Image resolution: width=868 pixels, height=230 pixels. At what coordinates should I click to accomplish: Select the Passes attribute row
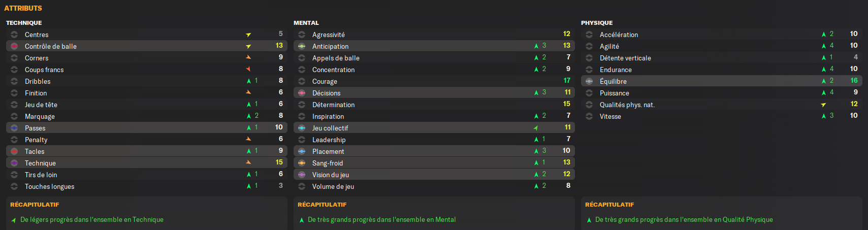tap(147, 128)
